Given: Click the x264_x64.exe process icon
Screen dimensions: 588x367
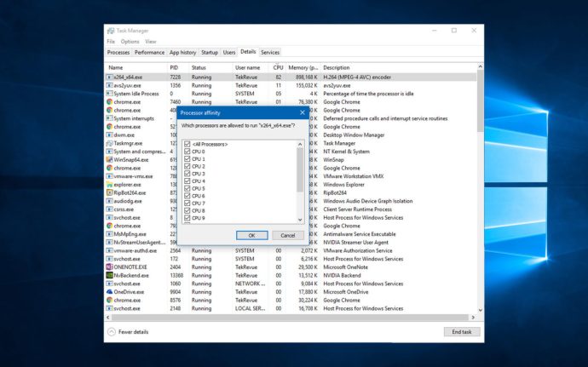Looking at the screenshot, I should [109, 77].
